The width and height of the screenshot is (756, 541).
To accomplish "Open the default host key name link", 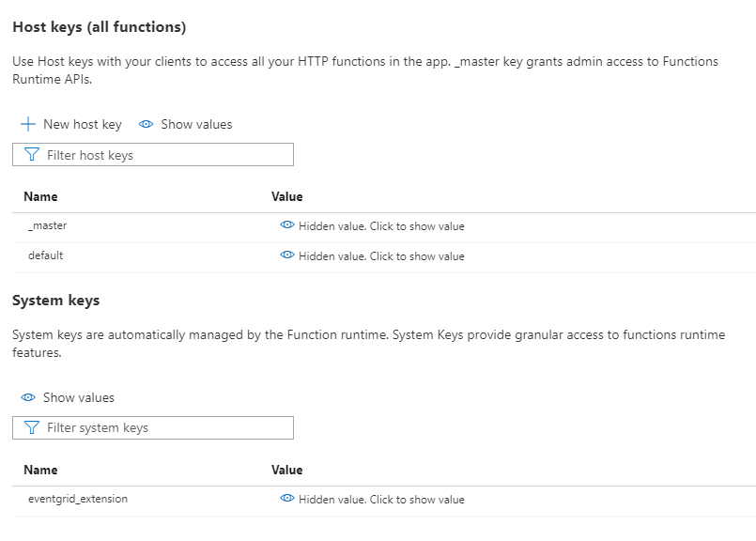I will click(46, 255).
